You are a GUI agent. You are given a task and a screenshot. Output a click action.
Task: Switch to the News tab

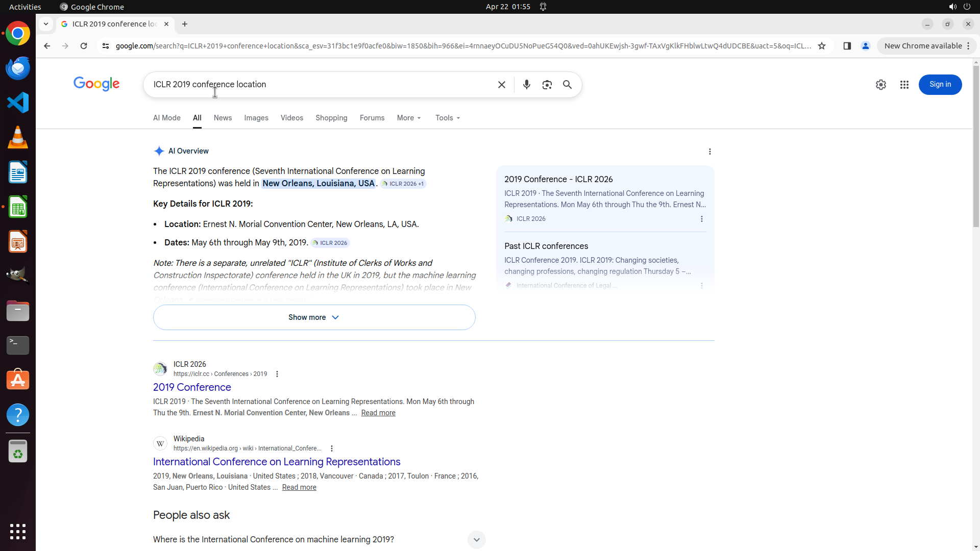tap(223, 118)
